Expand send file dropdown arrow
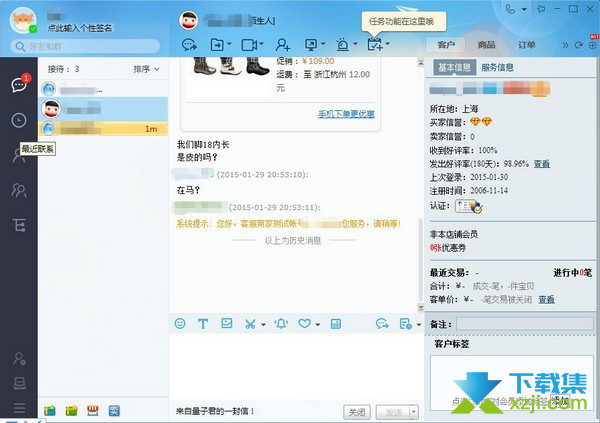The width and height of the screenshot is (600, 423). click(229, 44)
